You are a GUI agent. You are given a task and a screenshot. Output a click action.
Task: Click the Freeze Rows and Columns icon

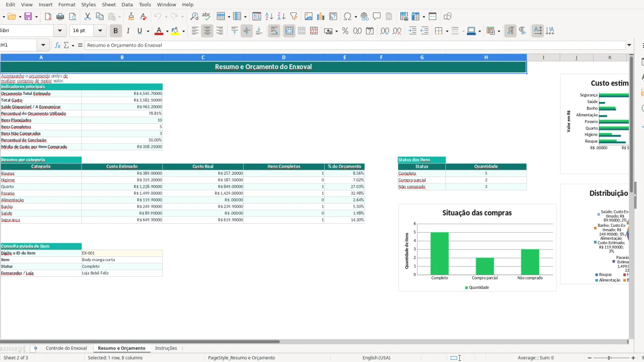416,17
